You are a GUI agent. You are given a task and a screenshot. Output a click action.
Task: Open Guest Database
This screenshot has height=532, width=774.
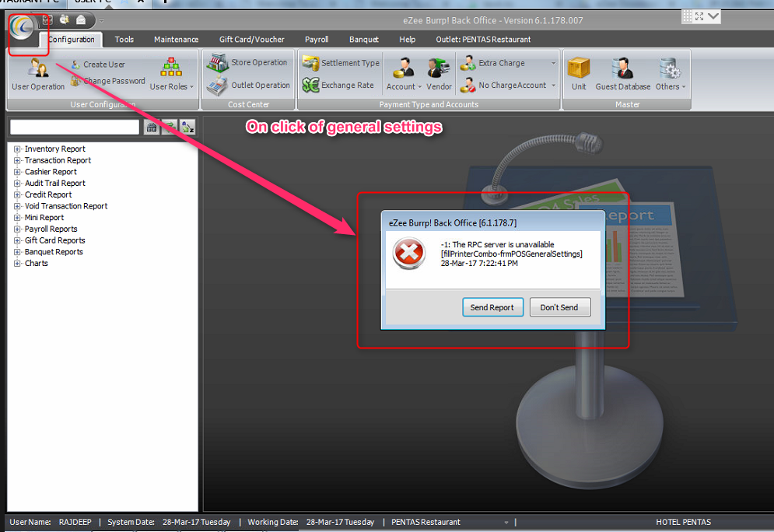pos(622,75)
